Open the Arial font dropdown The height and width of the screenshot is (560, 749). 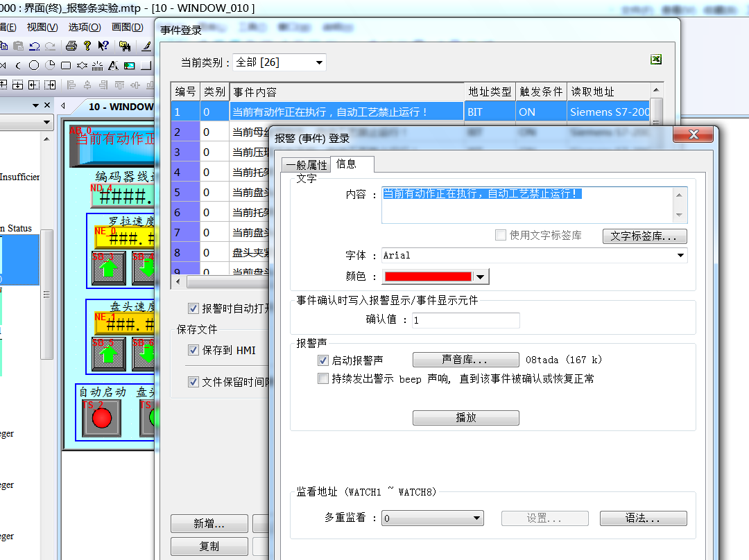pyautogui.click(x=682, y=255)
